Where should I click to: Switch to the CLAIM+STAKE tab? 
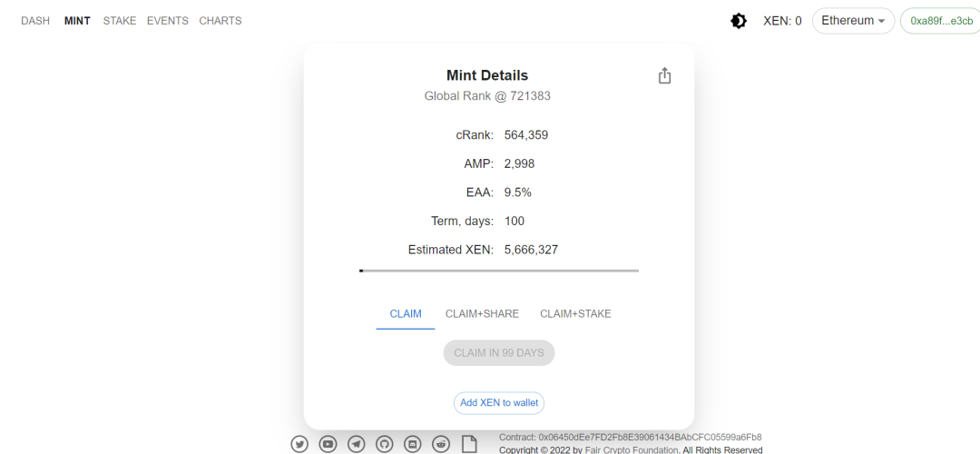point(575,314)
